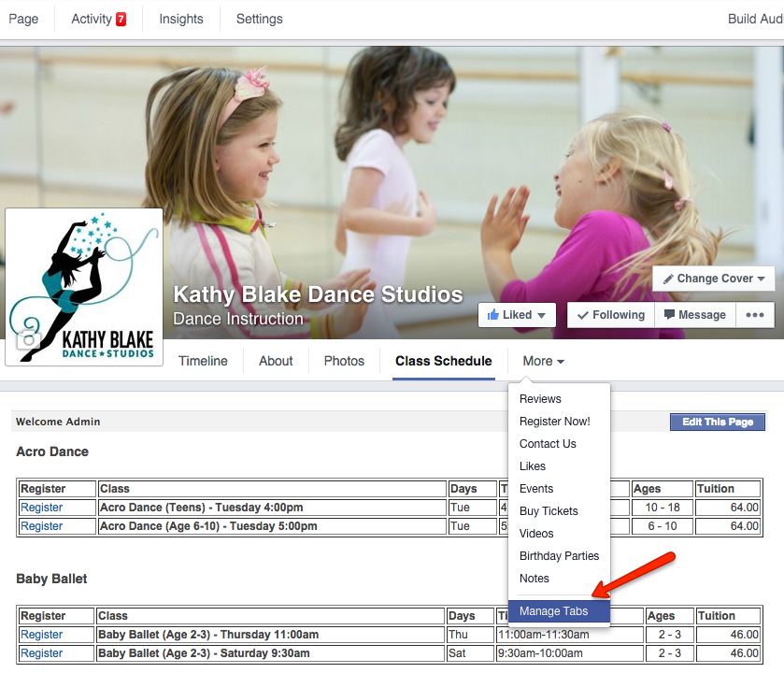784x673 pixels.
Task: Open the Settings tab
Action: click(260, 19)
